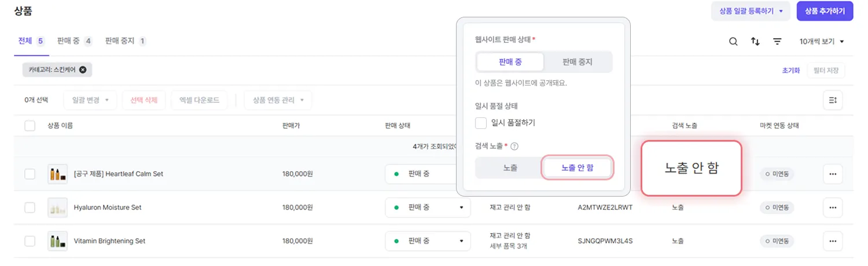Click the 검색 노출 help question icon
Image resolution: width=868 pixels, height=266 pixels.
click(x=514, y=146)
